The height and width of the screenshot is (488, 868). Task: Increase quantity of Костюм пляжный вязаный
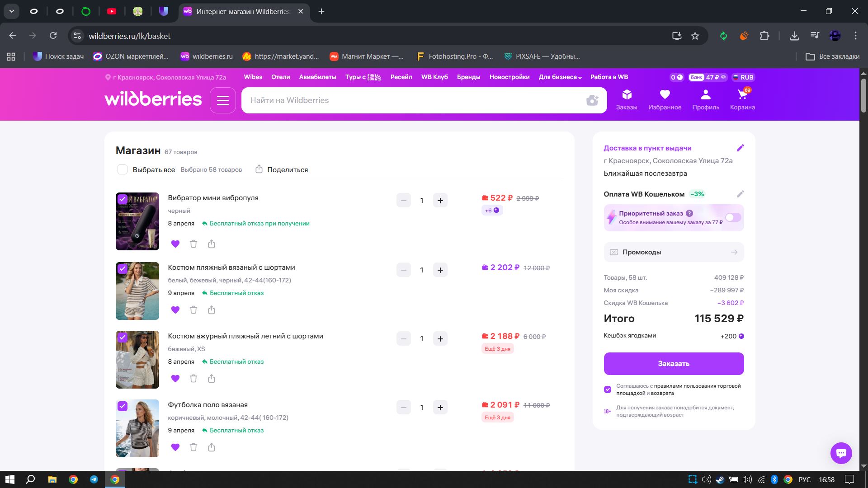click(x=440, y=270)
